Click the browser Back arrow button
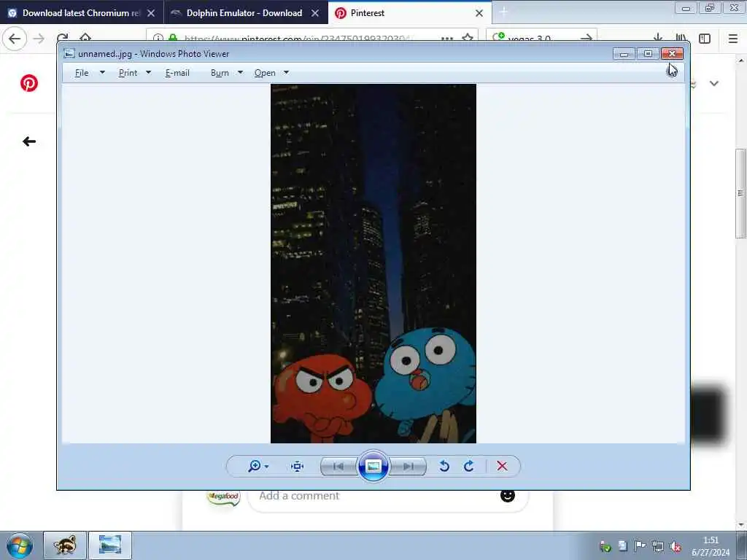The image size is (747, 560). 15,39
